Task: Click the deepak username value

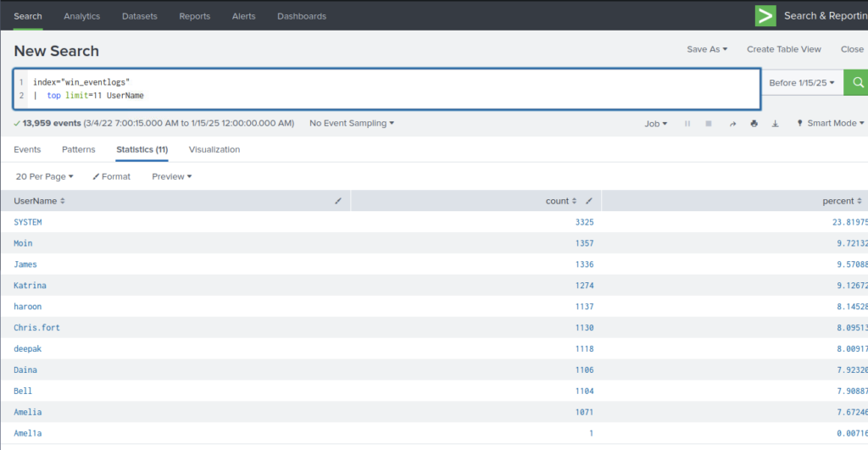Action: click(28, 348)
